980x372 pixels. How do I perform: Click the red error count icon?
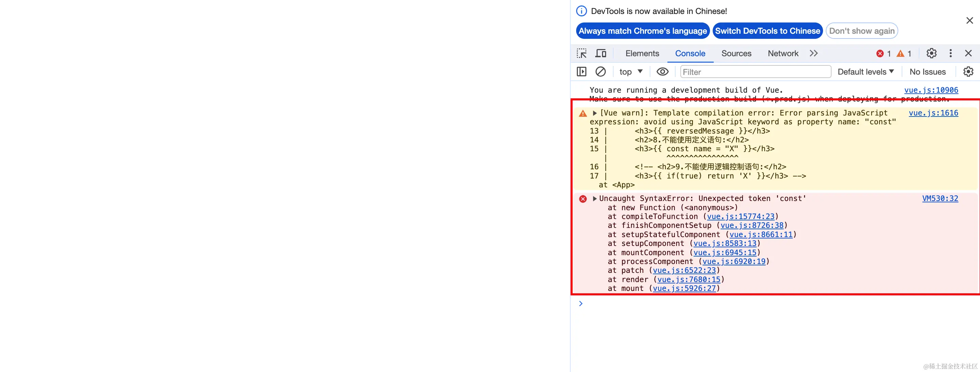tap(880, 54)
